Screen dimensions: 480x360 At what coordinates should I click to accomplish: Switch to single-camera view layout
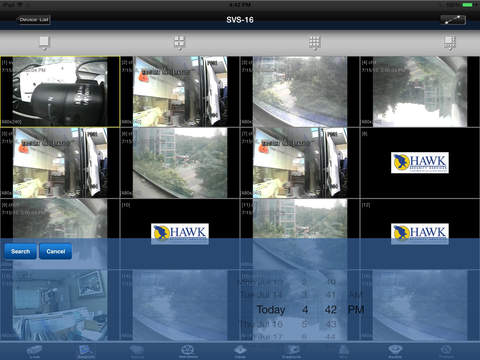(44, 43)
